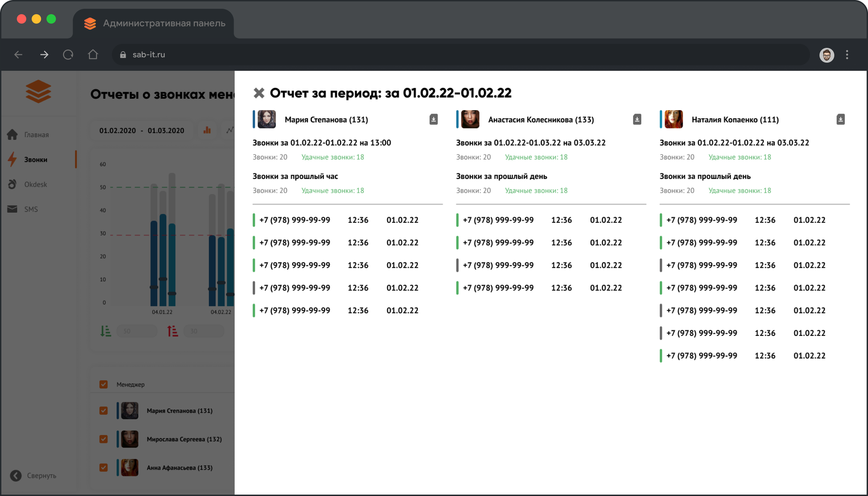Click the red descending sort icon
The image size is (868, 496).
point(172,331)
